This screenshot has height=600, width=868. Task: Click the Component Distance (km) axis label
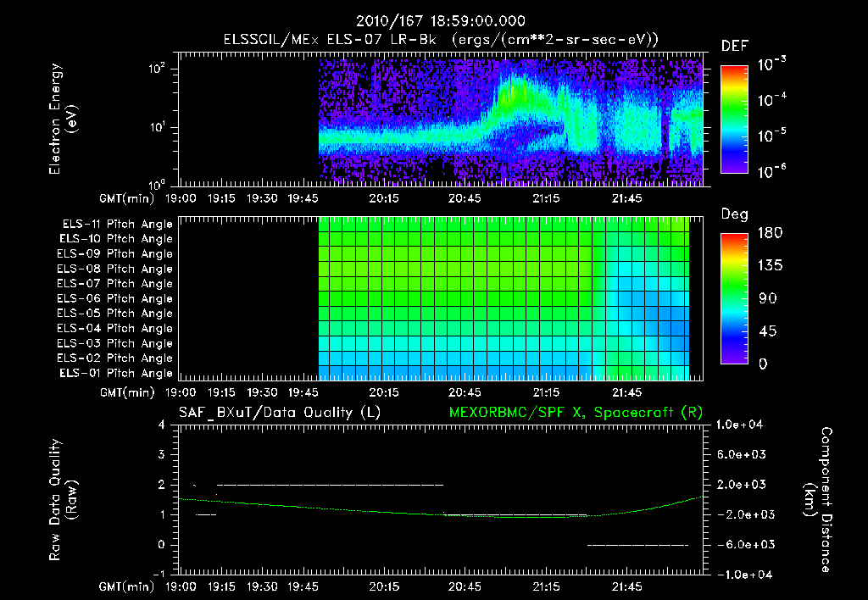(818, 500)
